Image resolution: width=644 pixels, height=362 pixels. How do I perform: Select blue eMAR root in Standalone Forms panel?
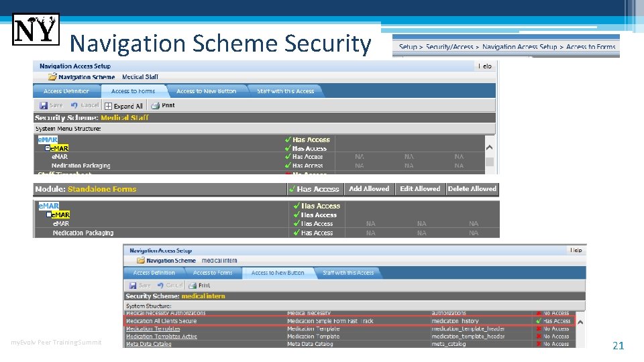[48, 206]
